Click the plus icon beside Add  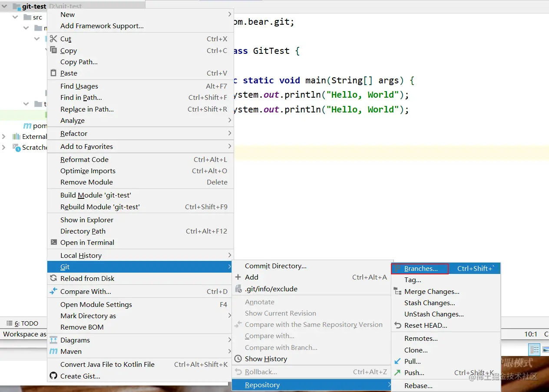pyautogui.click(x=238, y=277)
